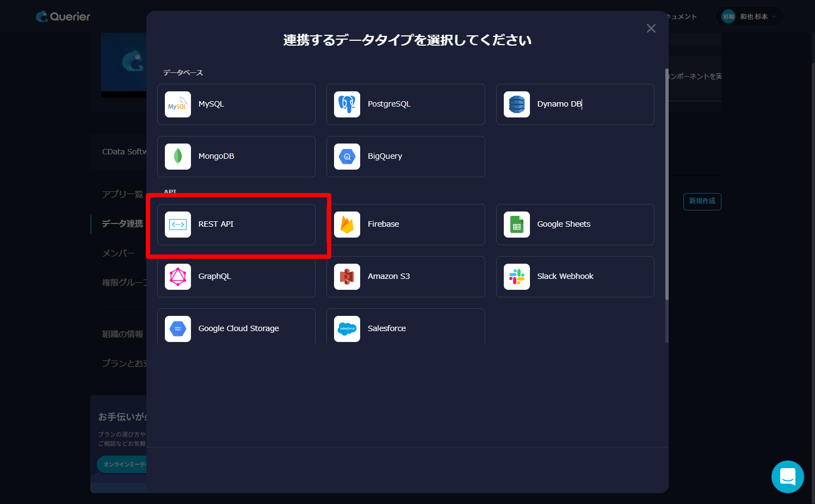Choose Firebase as data type
This screenshot has height=504, width=815.
tap(406, 225)
